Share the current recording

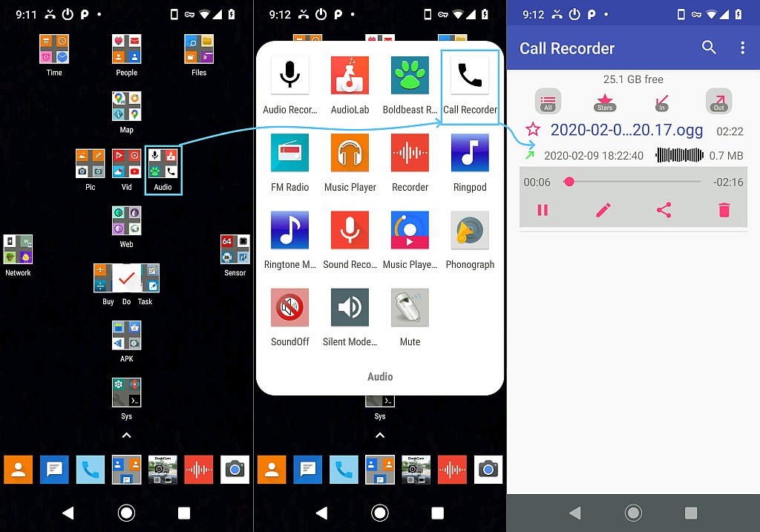[x=664, y=210]
